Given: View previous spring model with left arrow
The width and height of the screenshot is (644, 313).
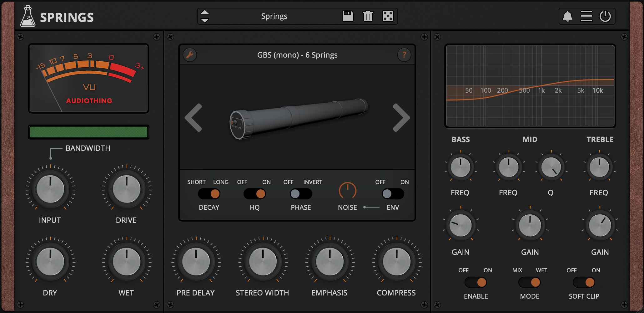Looking at the screenshot, I should click(193, 117).
